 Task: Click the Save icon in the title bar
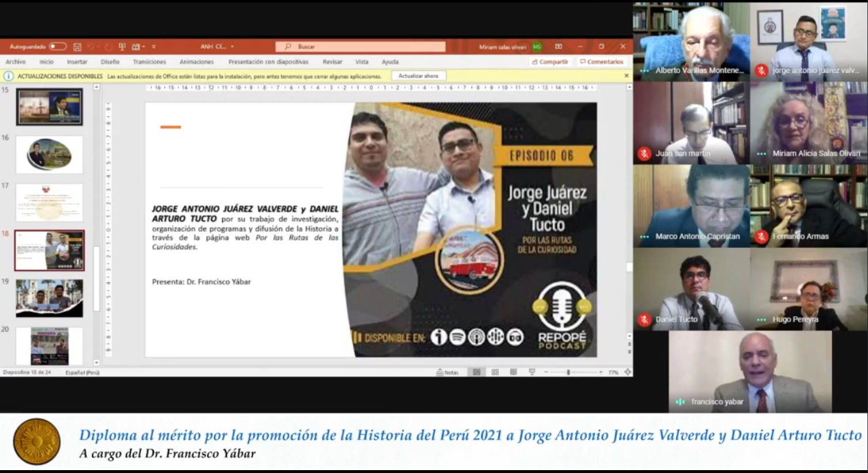(77, 47)
